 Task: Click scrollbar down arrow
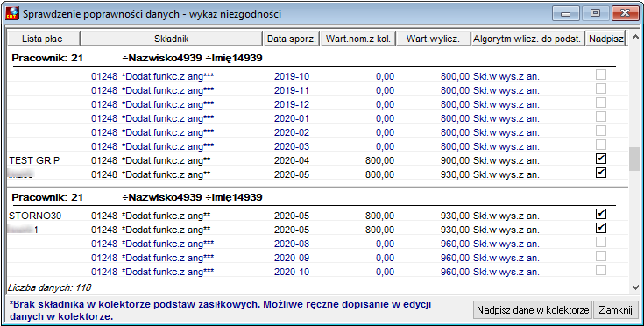coord(635,287)
